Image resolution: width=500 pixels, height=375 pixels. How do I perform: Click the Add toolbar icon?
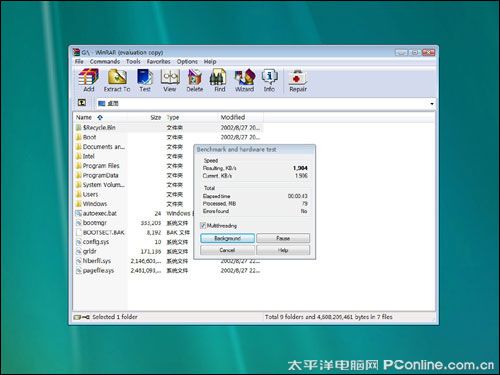(x=89, y=80)
